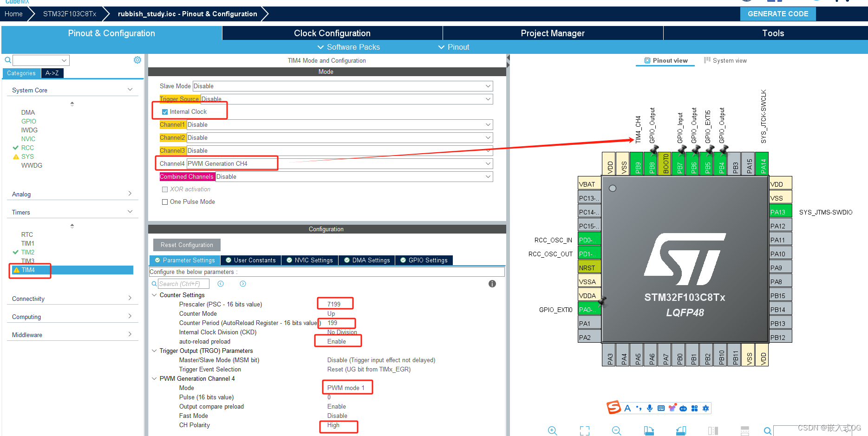This screenshot has width=868, height=436.
Task: Open the Channel4 PWM Generation dropdown
Action: 339,163
